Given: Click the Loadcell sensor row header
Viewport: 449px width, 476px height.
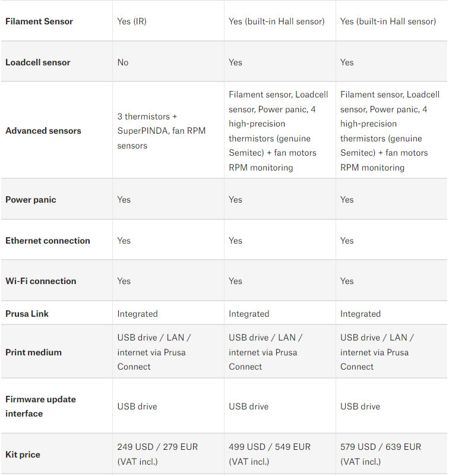Looking at the screenshot, I should pyautogui.click(x=38, y=62).
